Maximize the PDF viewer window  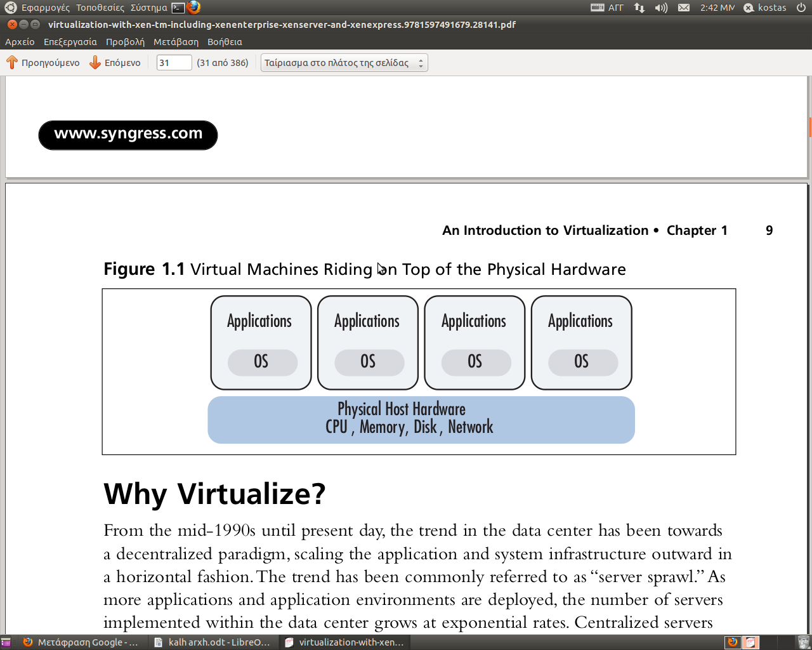[35, 24]
